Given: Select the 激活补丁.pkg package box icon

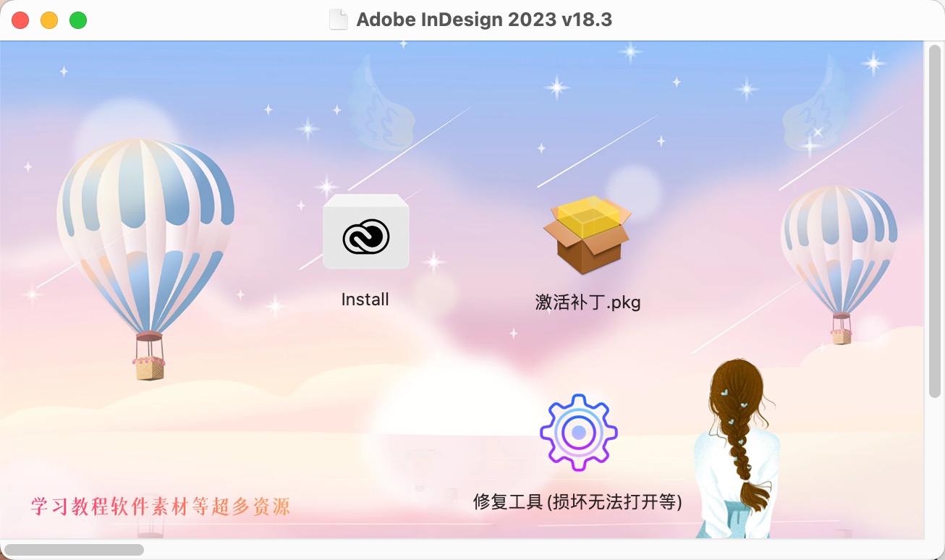Looking at the screenshot, I should tap(587, 234).
